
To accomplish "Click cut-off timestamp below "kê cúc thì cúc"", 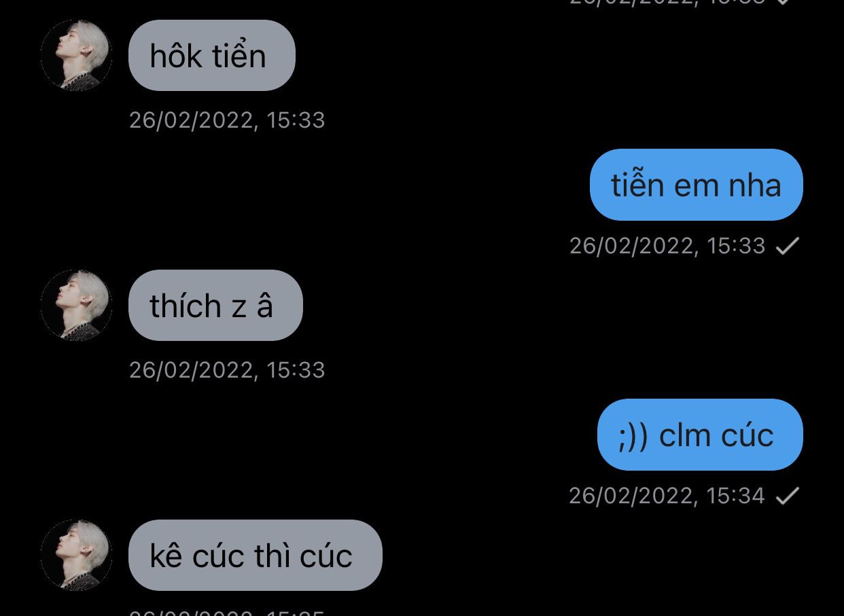I will [x=227, y=613].
